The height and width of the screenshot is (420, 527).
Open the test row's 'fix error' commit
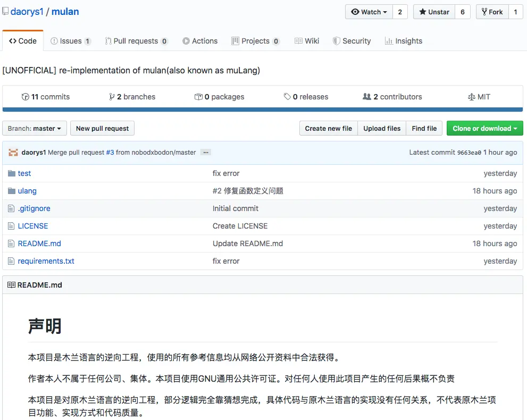(x=226, y=173)
